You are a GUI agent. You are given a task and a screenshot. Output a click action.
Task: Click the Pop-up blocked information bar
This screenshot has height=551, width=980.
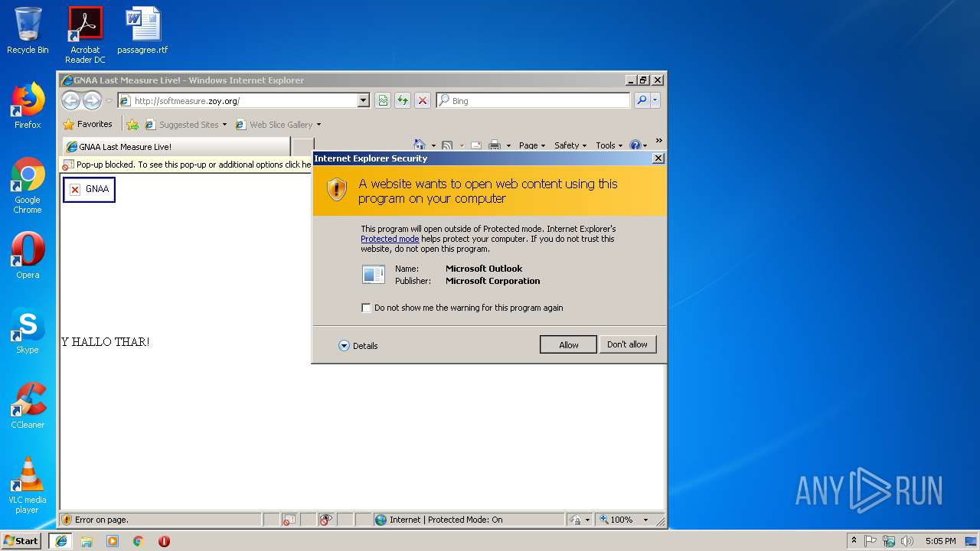pos(186,165)
